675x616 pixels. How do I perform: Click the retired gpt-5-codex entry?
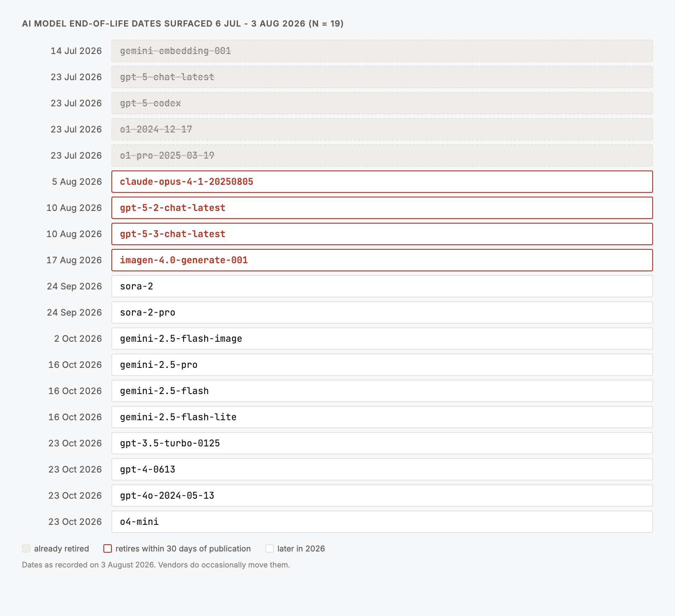click(x=382, y=103)
